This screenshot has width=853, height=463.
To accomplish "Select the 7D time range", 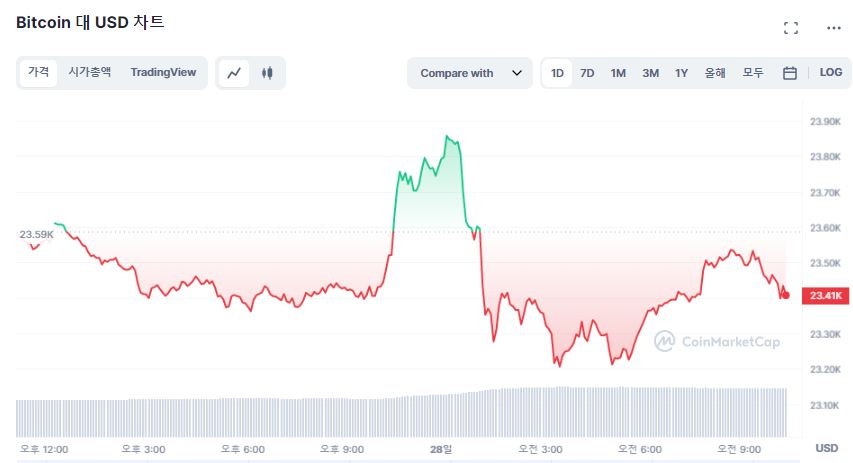I will click(x=587, y=73).
